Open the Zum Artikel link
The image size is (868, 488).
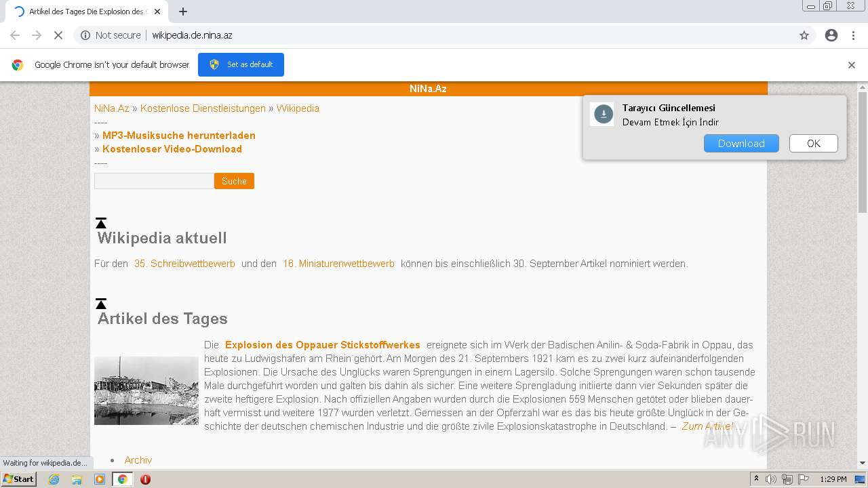coord(707,426)
